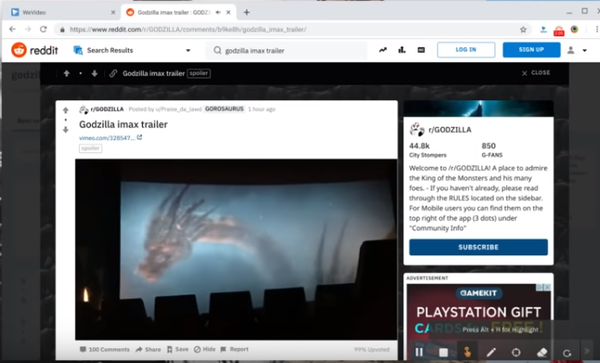
Task: Click the reddit logo home link
Action: (x=34, y=50)
